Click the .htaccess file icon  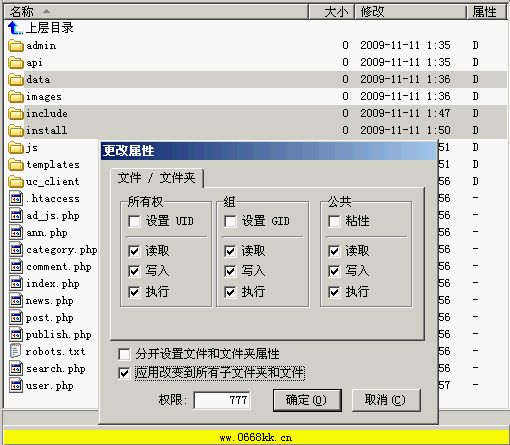pos(16,199)
